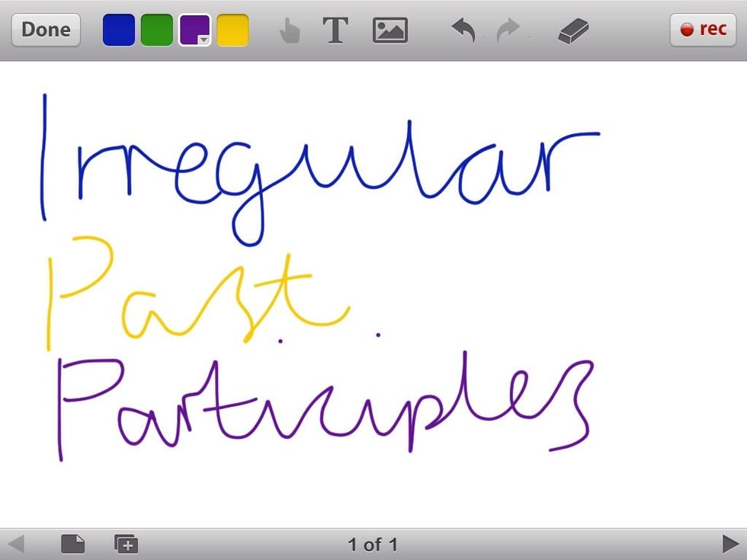747x560 pixels.
Task: Tap the "1 of 1" page indicator
Action: [373, 544]
